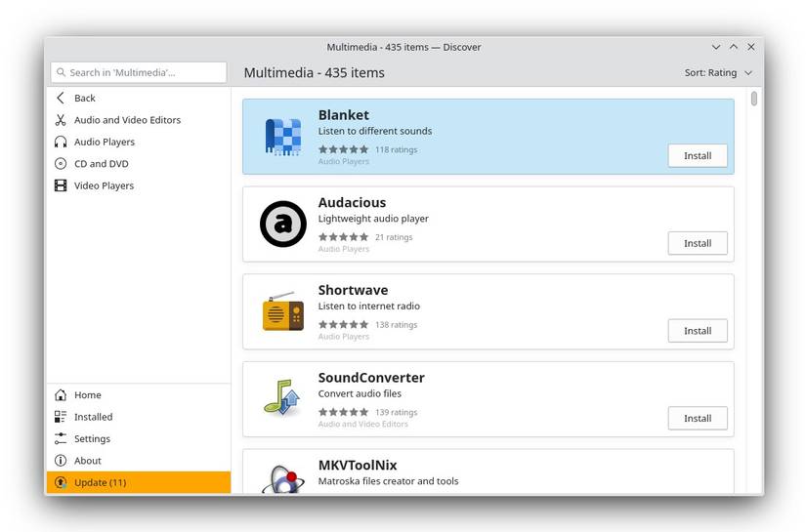
Task: Click the About info icon
Action: coord(61,461)
